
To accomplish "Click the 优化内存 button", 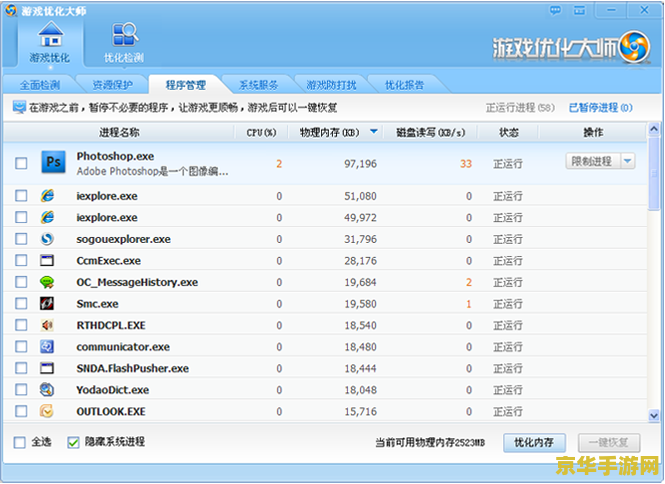I will [534, 443].
